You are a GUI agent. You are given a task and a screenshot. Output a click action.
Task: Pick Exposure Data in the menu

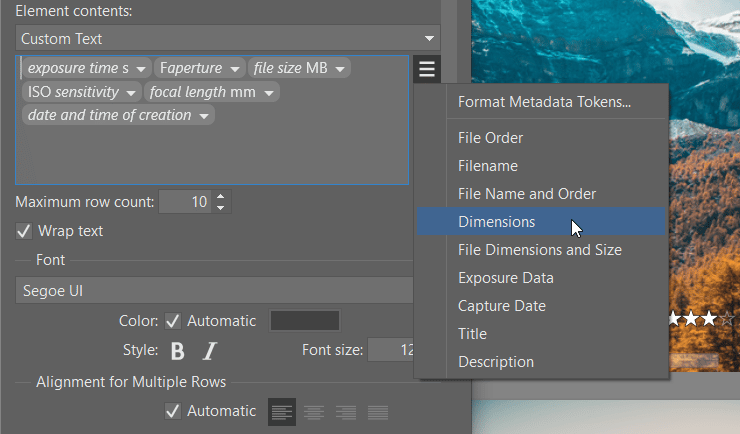[x=505, y=278]
